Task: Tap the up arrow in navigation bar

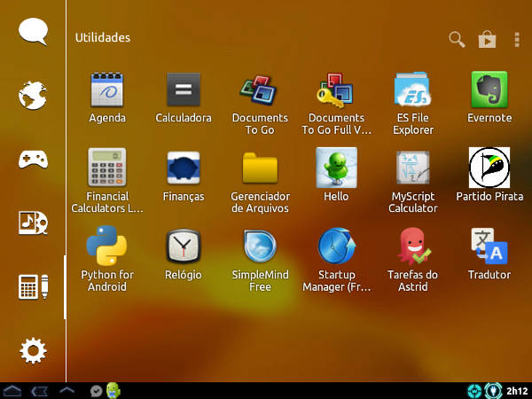Action: pyautogui.click(x=66, y=390)
